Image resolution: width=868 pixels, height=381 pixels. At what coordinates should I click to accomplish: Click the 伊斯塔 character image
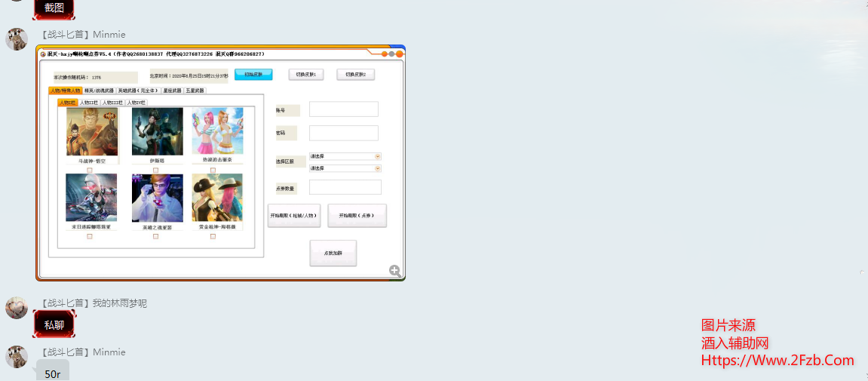pos(157,132)
